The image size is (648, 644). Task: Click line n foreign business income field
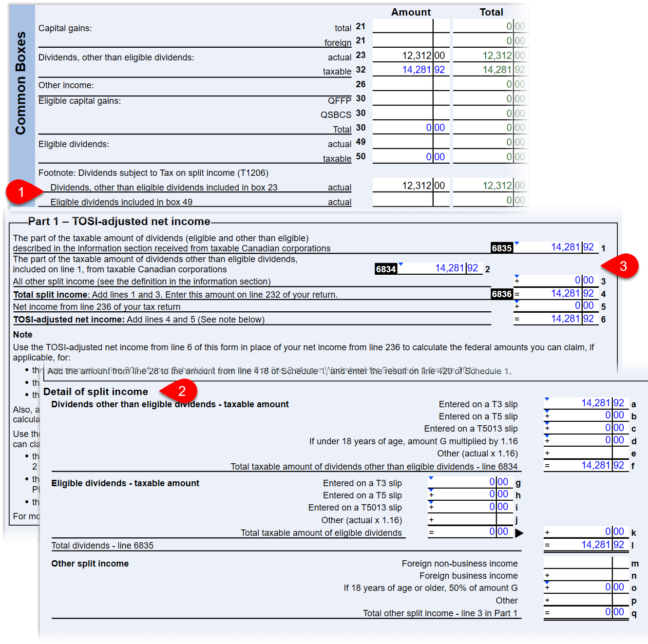pyautogui.click(x=586, y=575)
